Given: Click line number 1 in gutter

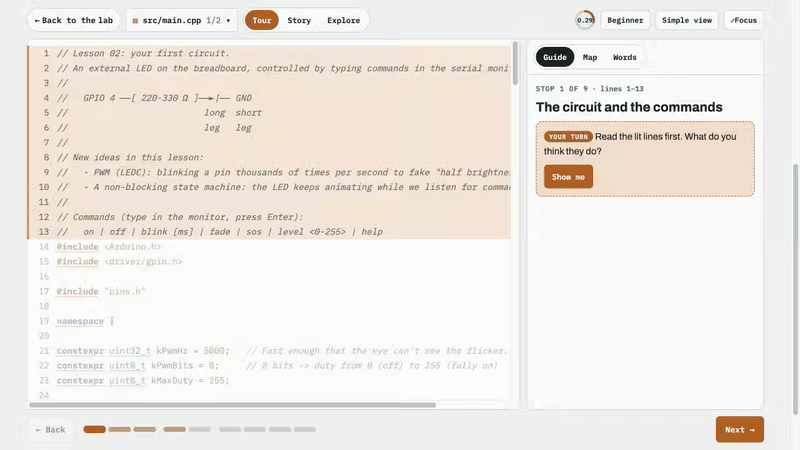Looking at the screenshot, I should (46, 53).
